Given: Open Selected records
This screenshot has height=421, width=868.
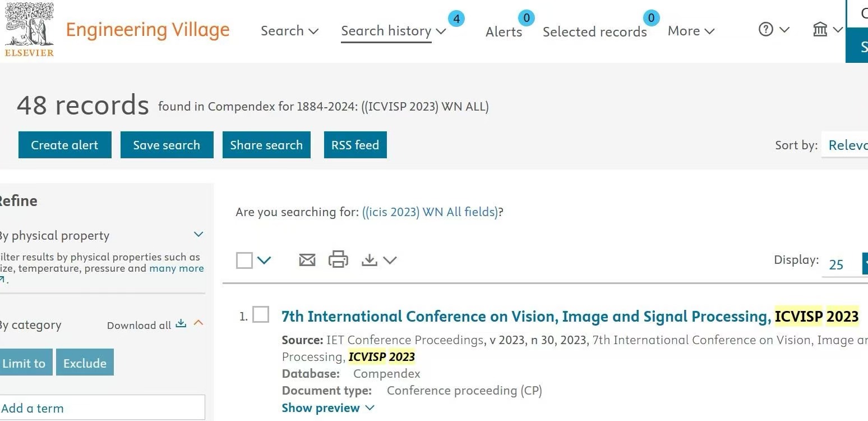Looking at the screenshot, I should point(594,32).
